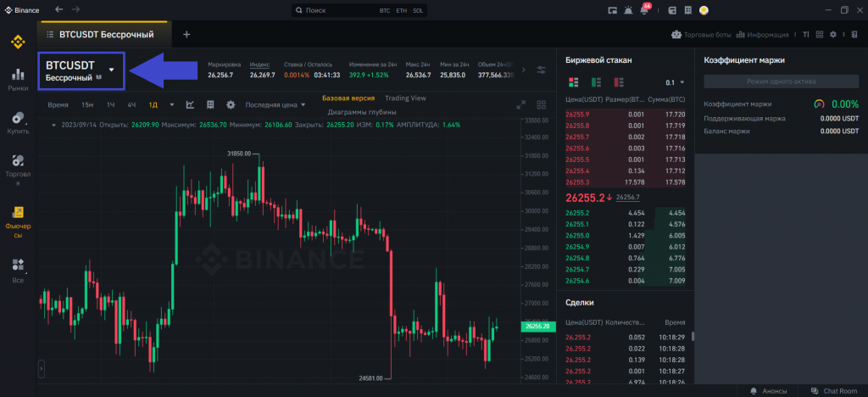868x397 pixels.
Task: Click the BTC quick search tag
Action: coord(385,10)
